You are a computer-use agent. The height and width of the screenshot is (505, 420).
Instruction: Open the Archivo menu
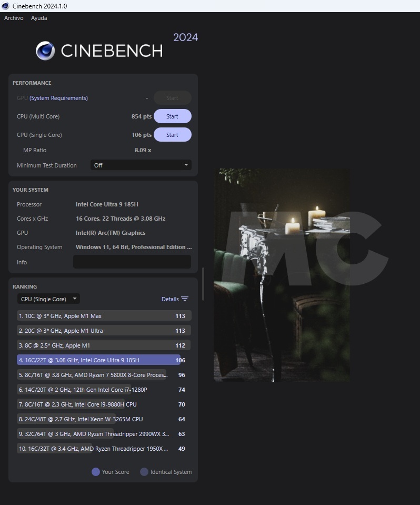(x=14, y=18)
